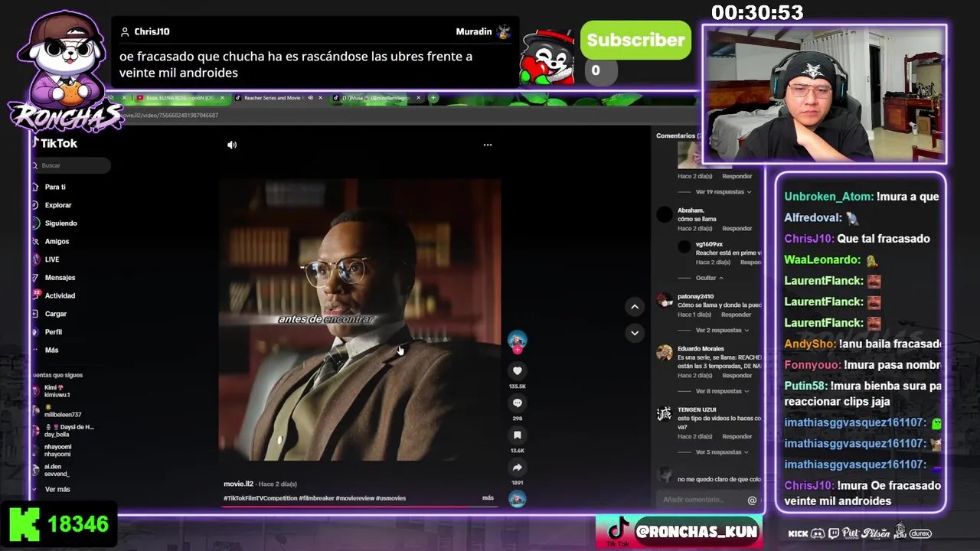Screen dimensions: 980x551
Task: Click patonay2410's comment avatar
Action: tap(665, 300)
